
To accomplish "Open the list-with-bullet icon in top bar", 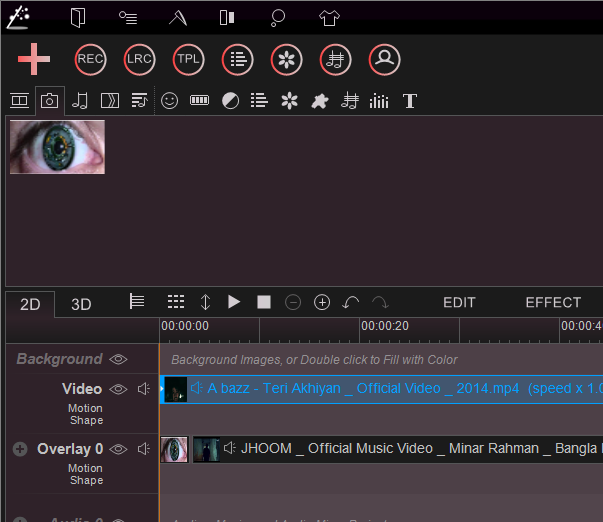I will 128,18.
